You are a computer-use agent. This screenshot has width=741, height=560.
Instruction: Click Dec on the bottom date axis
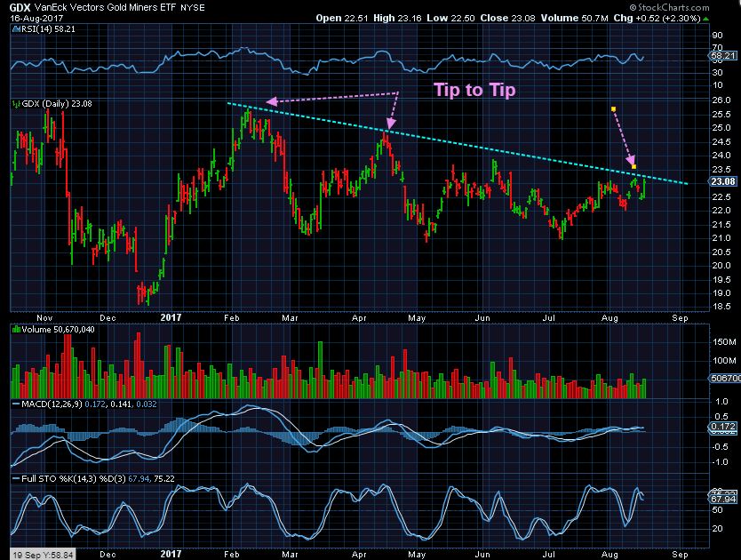108,554
